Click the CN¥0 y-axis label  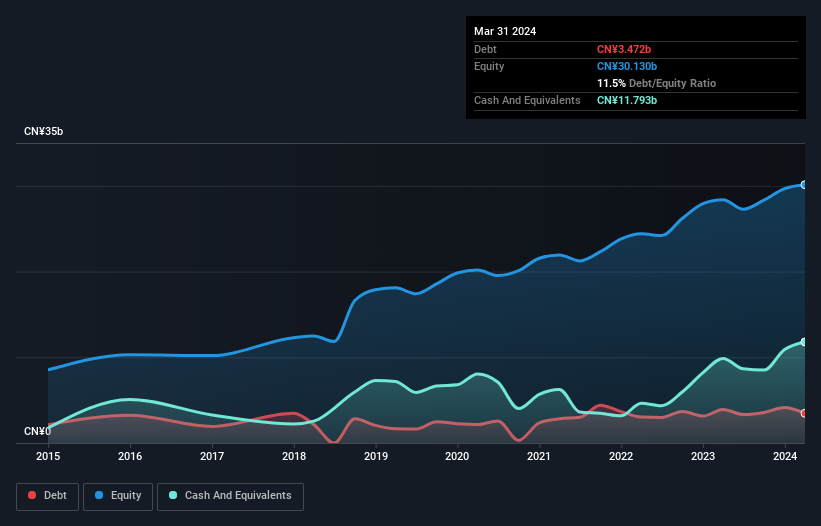[38, 431]
